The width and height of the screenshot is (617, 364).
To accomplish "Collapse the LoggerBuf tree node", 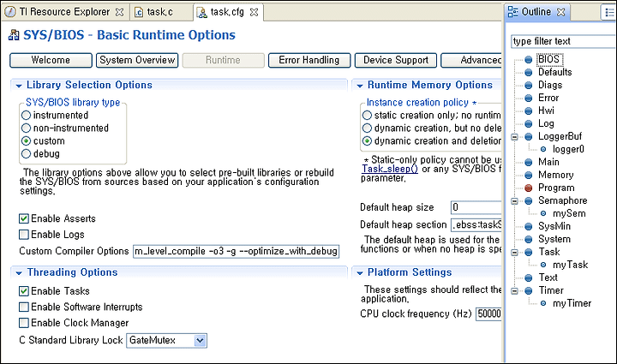I will pyautogui.click(x=514, y=137).
